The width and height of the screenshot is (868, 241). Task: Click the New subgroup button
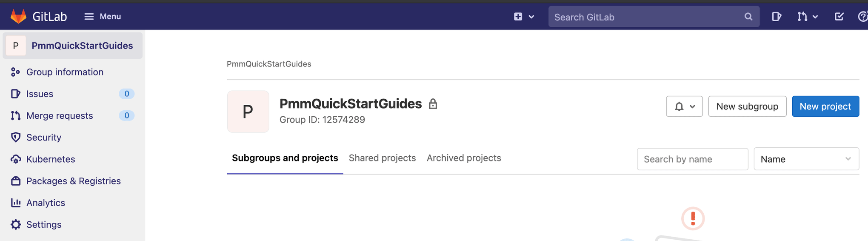[747, 106]
